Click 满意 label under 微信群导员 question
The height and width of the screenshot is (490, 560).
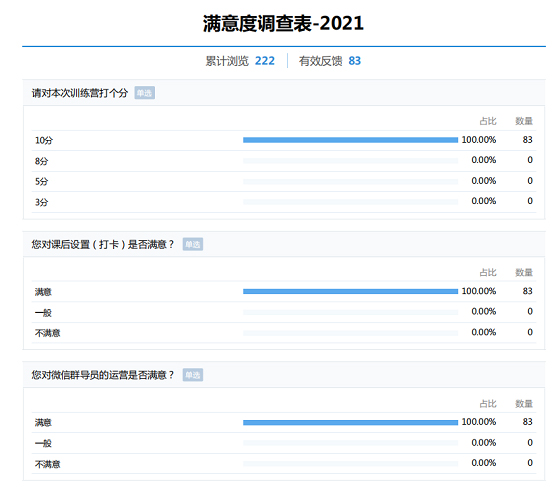pos(43,422)
